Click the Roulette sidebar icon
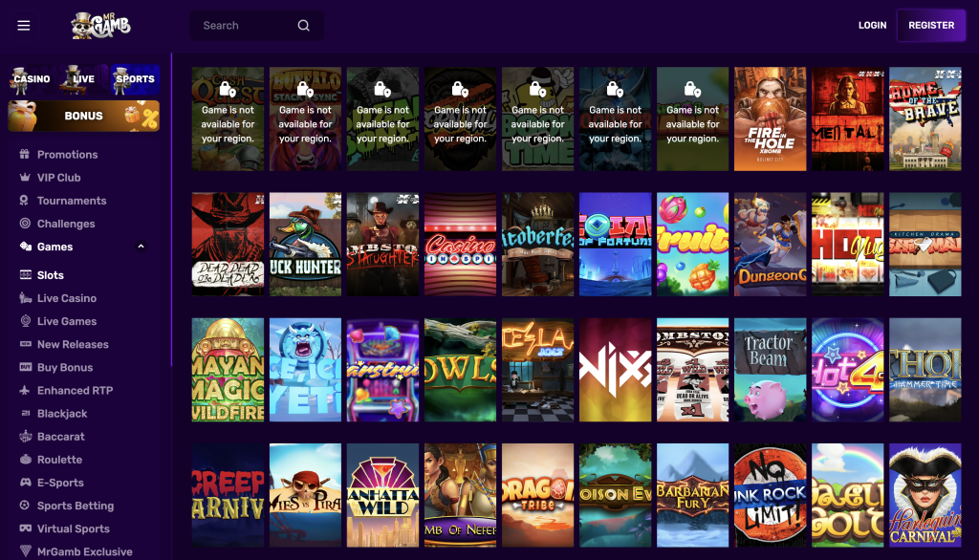The width and height of the screenshot is (979, 560). [x=25, y=460]
